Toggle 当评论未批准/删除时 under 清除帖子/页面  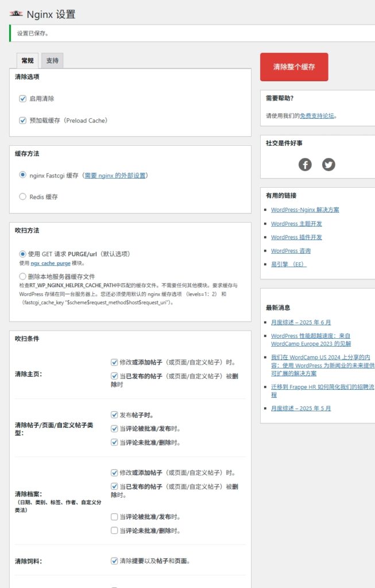(x=114, y=443)
